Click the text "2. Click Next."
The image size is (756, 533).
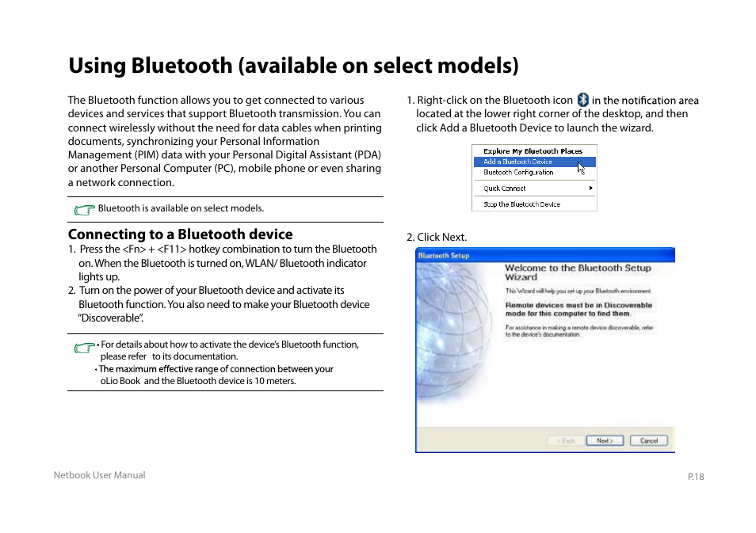point(437,237)
